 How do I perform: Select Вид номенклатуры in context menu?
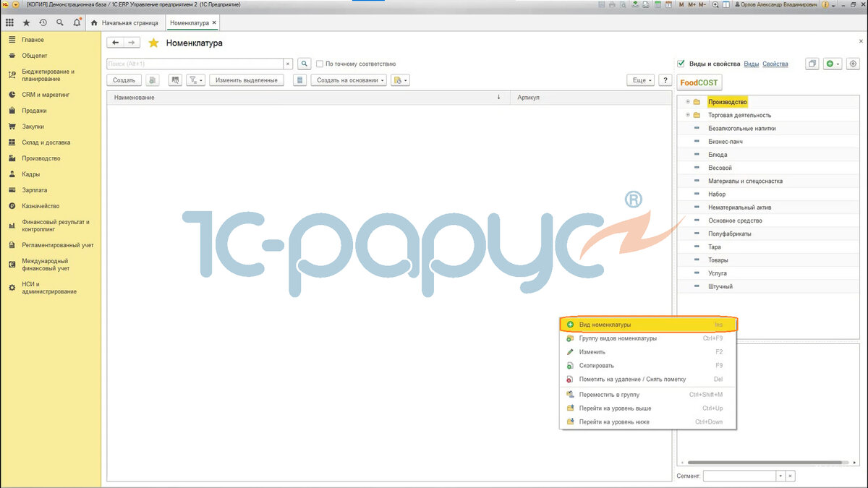pyautogui.click(x=648, y=325)
